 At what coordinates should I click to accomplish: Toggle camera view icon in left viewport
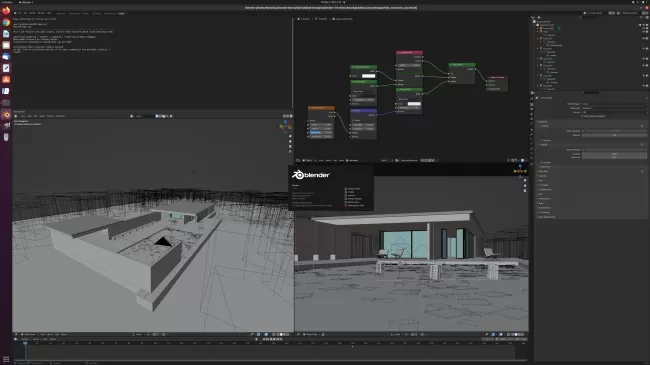pyautogui.click(x=290, y=146)
